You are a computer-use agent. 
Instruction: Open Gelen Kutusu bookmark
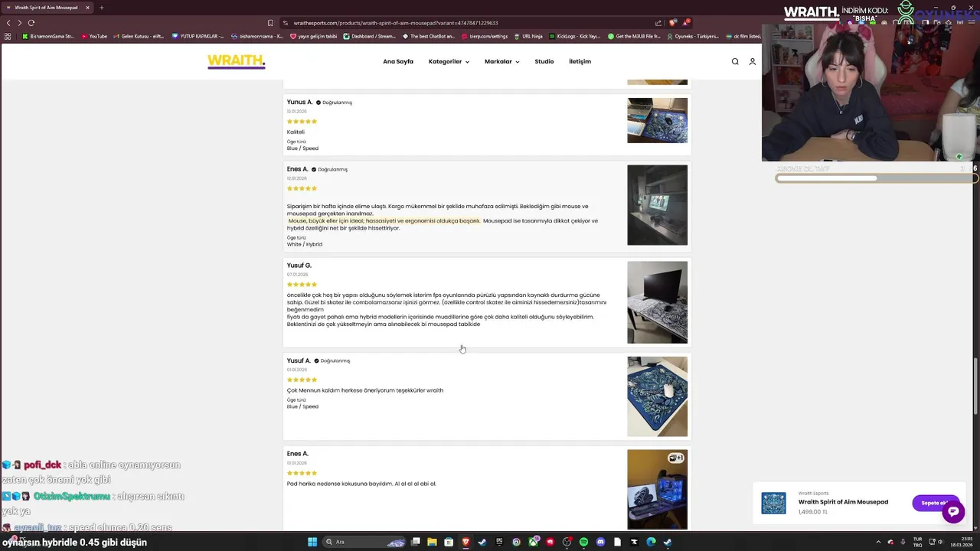coord(139,36)
